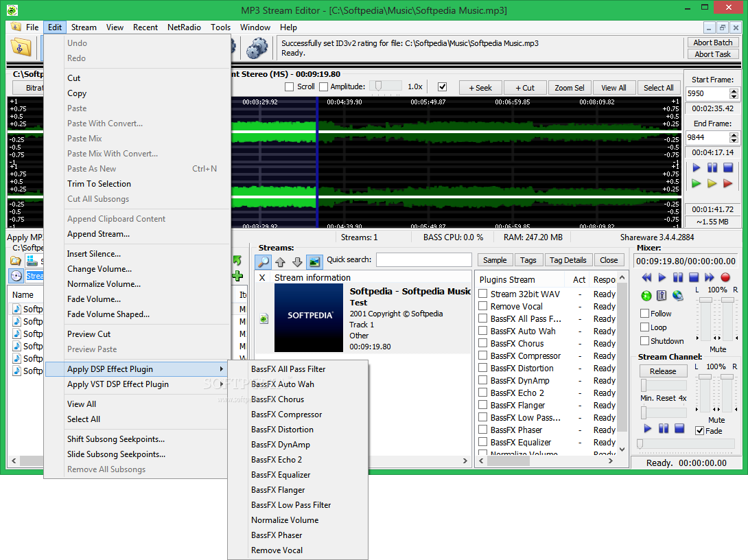
Task: Decrease the End Frame stepper value
Action: 734,140
